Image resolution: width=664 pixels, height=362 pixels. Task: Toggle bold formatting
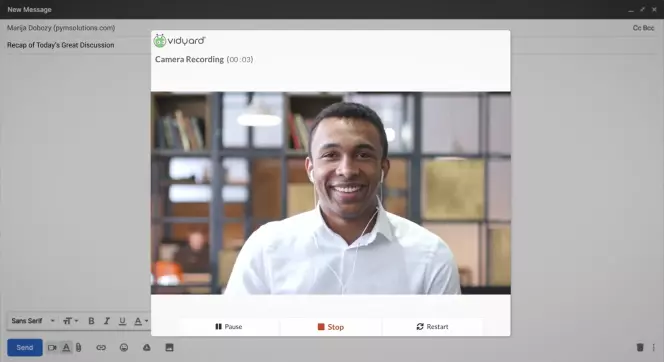[91, 321]
